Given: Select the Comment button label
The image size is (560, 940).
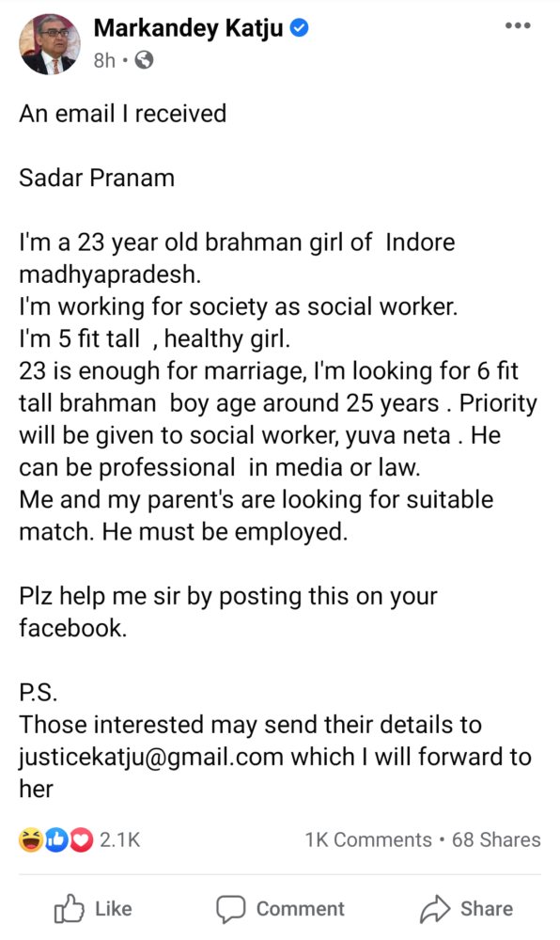Looking at the screenshot, I should pos(300,909).
